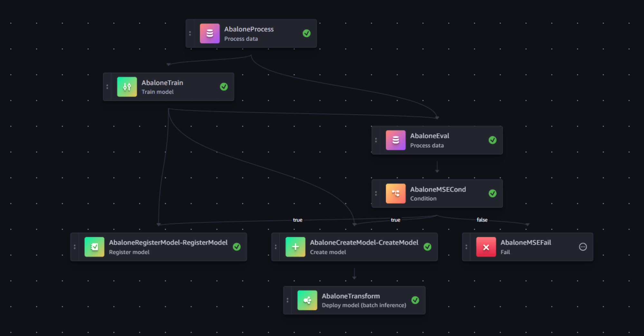Click AbaloneCreateModel green success checkmark
This screenshot has width=644, height=336.
[x=427, y=247]
